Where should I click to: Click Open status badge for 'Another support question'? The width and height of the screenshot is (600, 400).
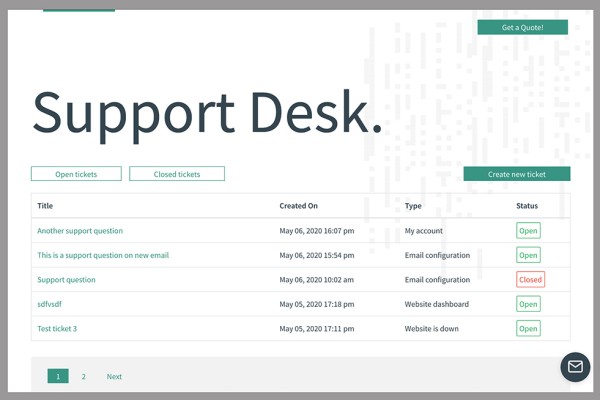(x=528, y=230)
